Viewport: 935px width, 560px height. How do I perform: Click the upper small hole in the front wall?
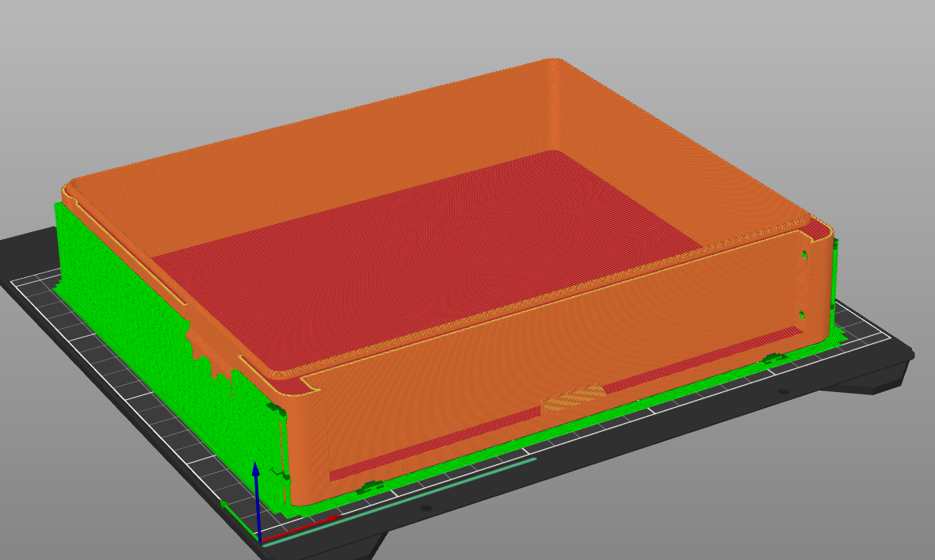point(803,256)
